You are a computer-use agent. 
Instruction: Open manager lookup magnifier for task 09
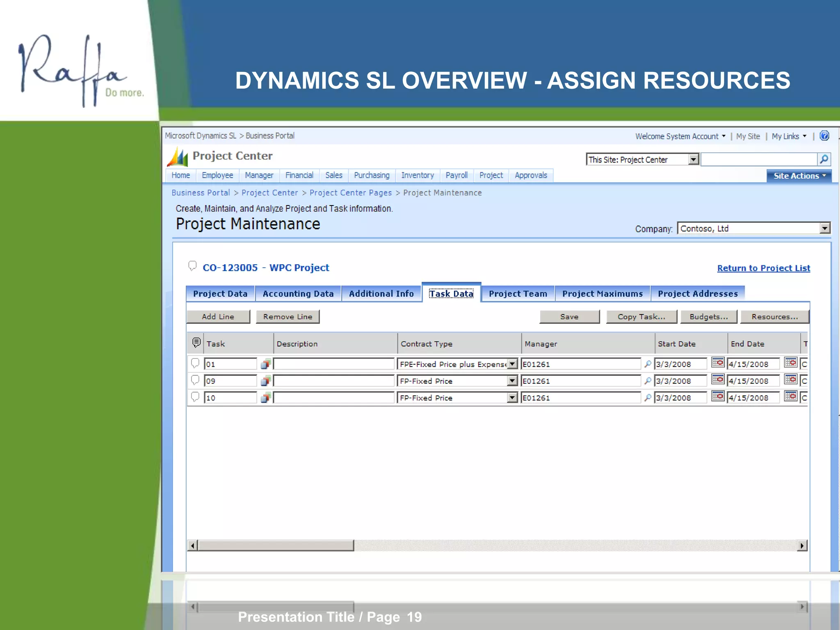click(648, 381)
